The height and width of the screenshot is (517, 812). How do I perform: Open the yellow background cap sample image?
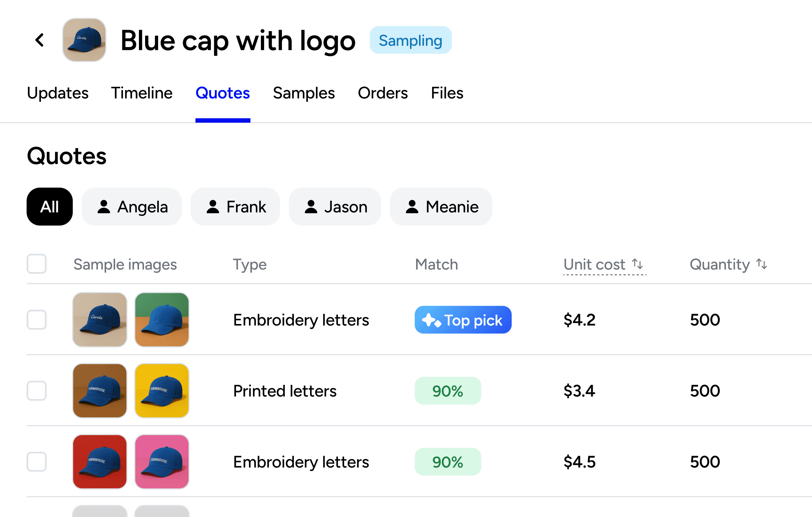162,391
